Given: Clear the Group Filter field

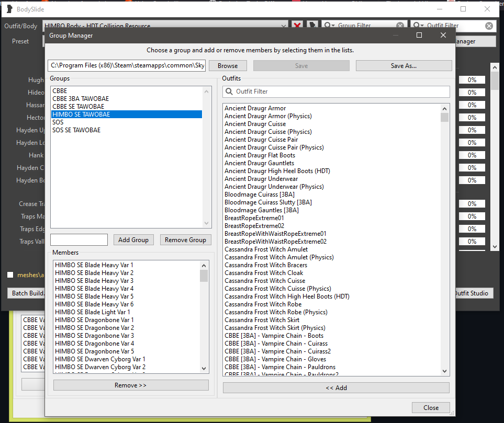Looking at the screenshot, I should click(400, 26).
